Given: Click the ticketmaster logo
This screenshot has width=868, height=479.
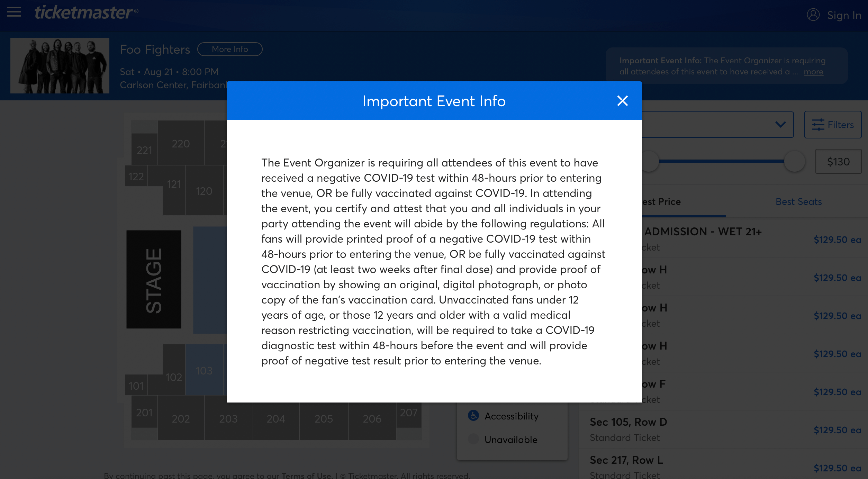Looking at the screenshot, I should pos(86,12).
